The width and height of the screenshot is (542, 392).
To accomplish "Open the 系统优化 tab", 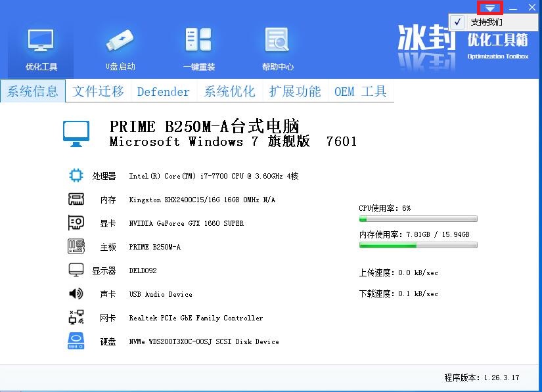I will point(229,91).
